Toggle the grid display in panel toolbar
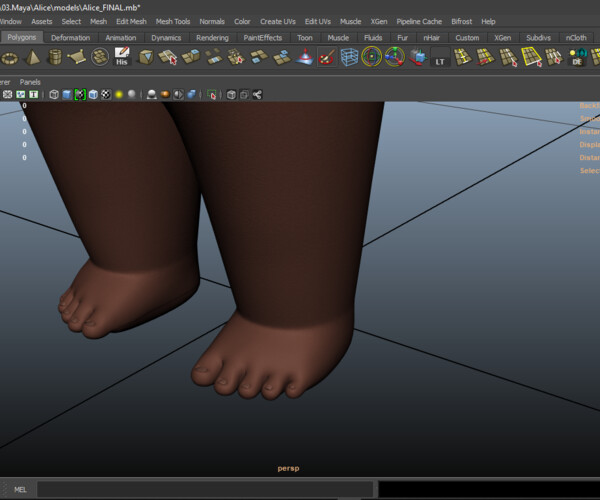The height and width of the screenshot is (500, 600). click(8, 94)
